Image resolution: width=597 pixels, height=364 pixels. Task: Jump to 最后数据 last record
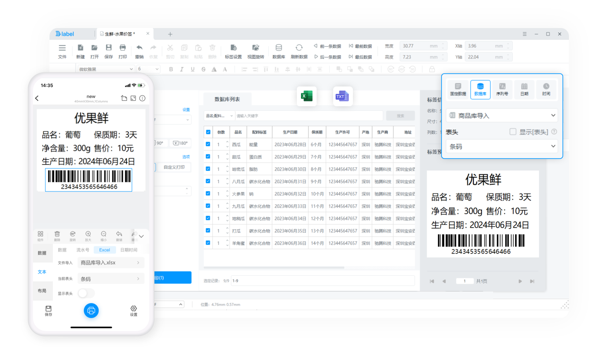pyautogui.click(x=360, y=57)
